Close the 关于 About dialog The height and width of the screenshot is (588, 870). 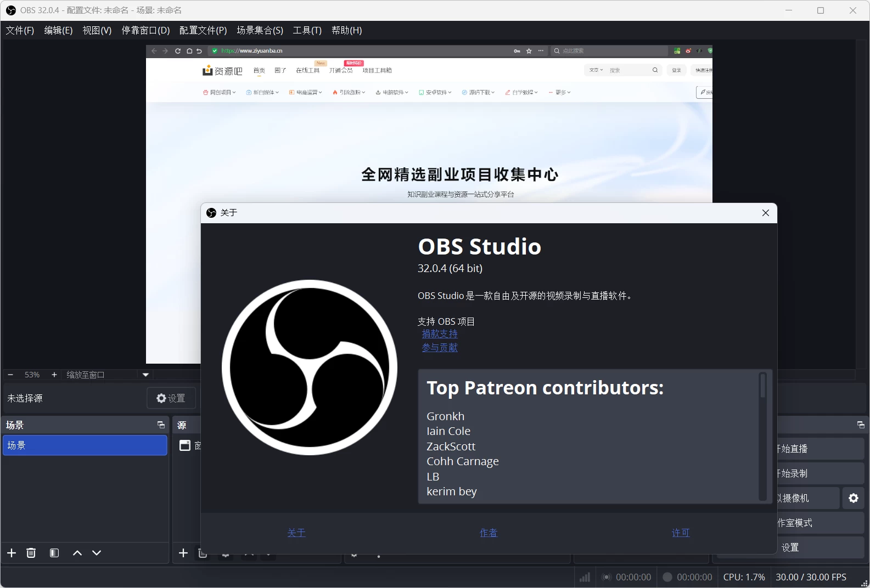(x=766, y=213)
